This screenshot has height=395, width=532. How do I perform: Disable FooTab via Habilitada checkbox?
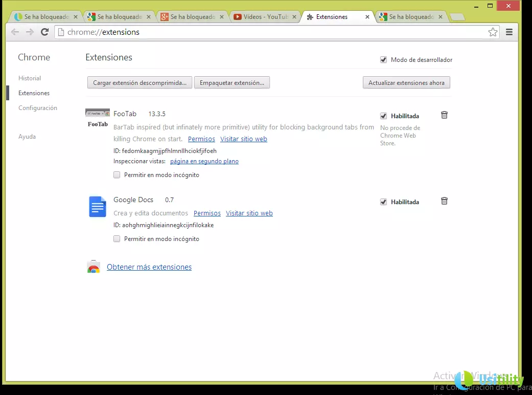383,116
